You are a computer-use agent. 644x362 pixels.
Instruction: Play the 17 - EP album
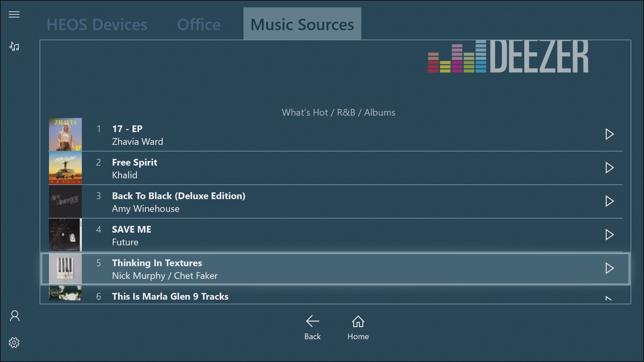[609, 134]
